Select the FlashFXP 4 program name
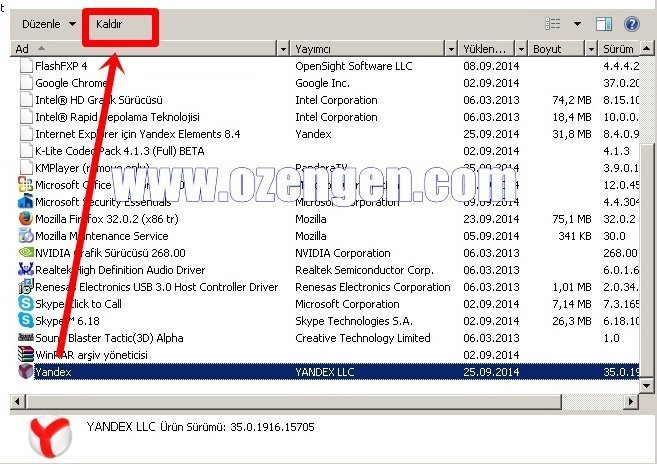The image size is (657, 464). (x=61, y=66)
